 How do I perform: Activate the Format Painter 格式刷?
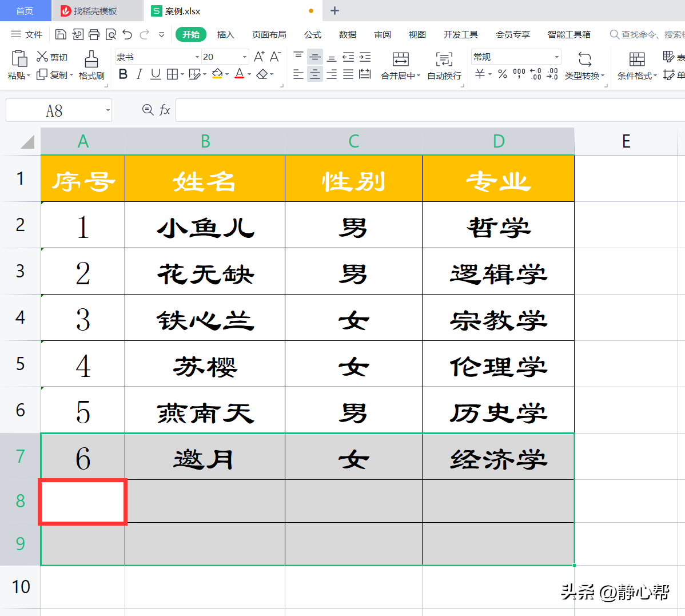[x=91, y=65]
